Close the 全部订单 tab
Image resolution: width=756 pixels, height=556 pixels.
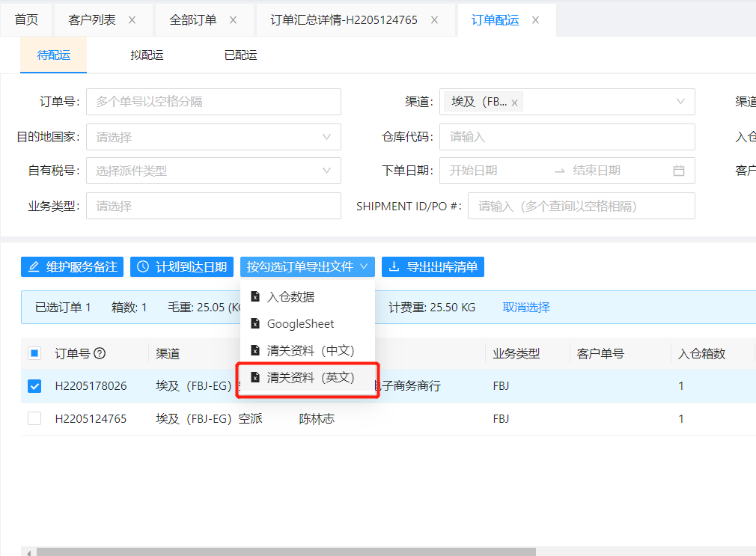(x=234, y=20)
